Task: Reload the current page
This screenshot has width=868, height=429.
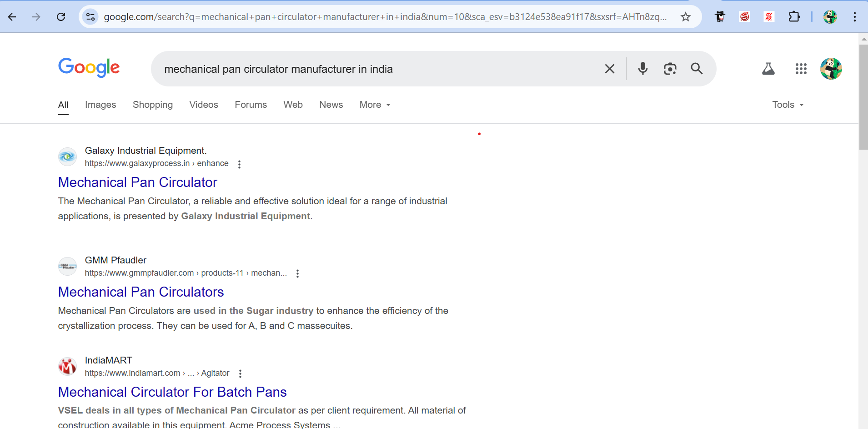Action: (x=61, y=17)
